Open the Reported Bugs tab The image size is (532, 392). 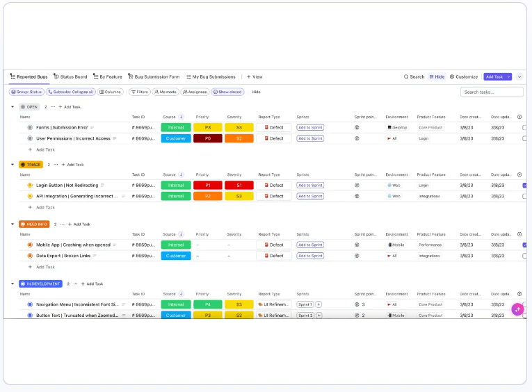pos(29,76)
